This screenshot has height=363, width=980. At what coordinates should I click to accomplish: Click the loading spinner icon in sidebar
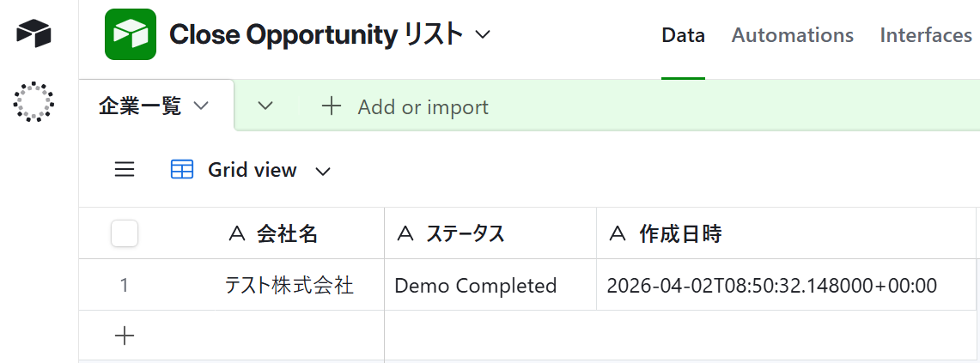point(33,101)
